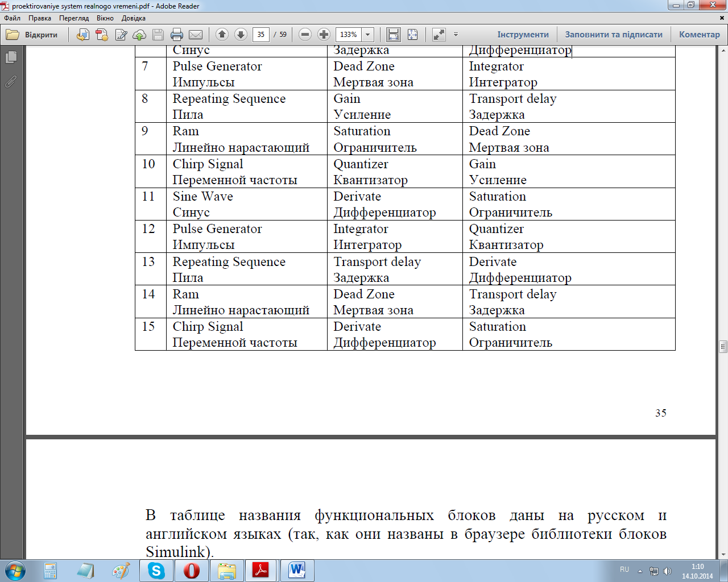Open Windows Explorer folder in taskbar
This screenshot has height=582, width=728.
(226, 571)
